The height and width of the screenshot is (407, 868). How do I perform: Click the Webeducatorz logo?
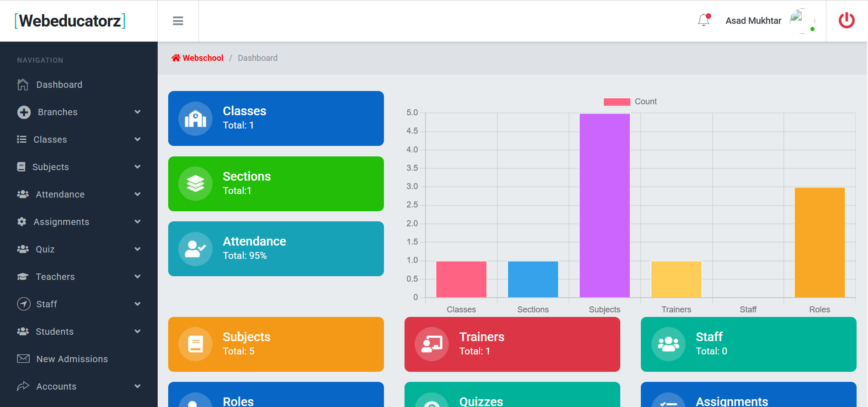(x=70, y=21)
